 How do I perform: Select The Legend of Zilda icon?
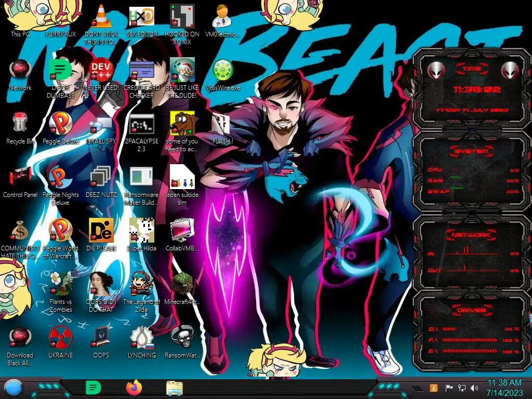click(x=141, y=292)
